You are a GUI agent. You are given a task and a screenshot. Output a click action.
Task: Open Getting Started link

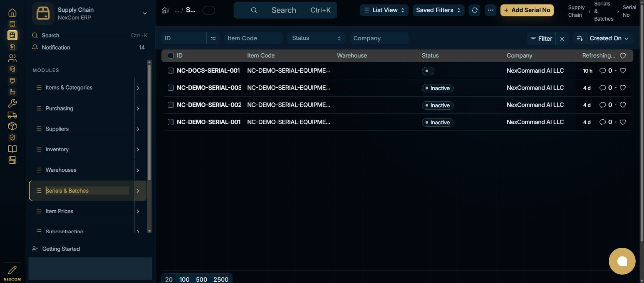point(61,249)
